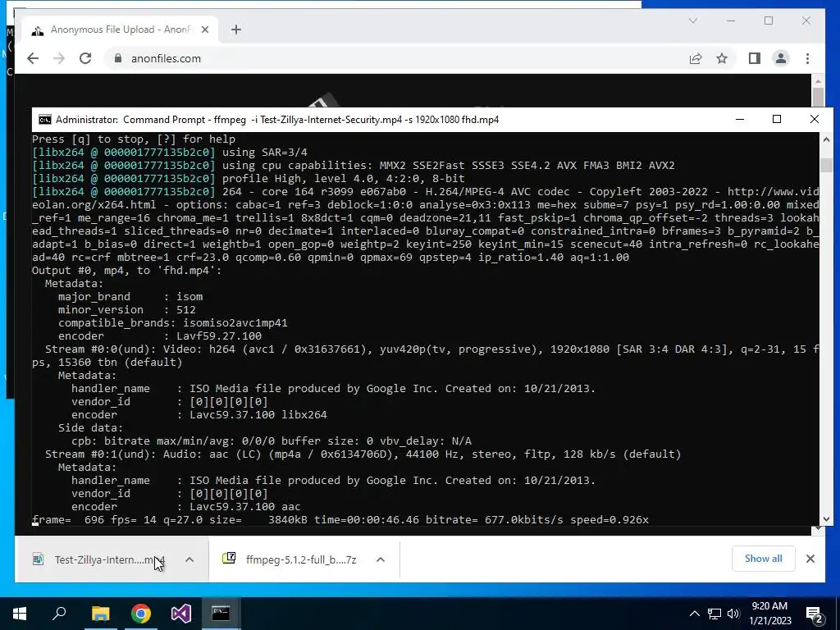Screen dimensions: 840x630
Task: Click the "Output #0, mp4, to 'fhd.mp4':" line
Action: [x=126, y=271]
